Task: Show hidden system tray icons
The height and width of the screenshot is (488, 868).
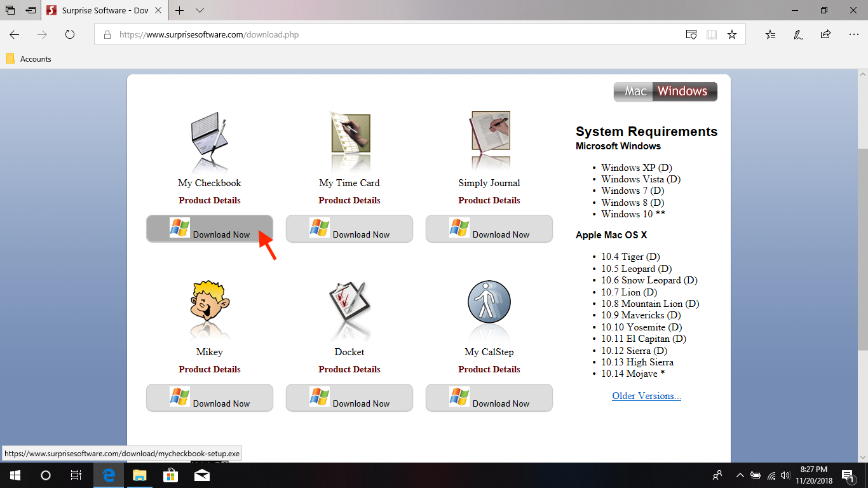Action: (x=740, y=475)
